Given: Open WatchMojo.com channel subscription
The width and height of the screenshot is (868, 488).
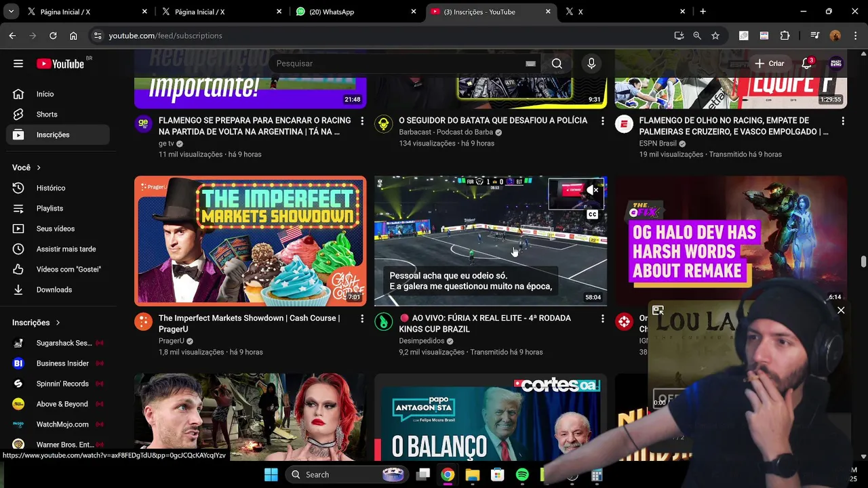Looking at the screenshot, I should [x=58, y=424].
